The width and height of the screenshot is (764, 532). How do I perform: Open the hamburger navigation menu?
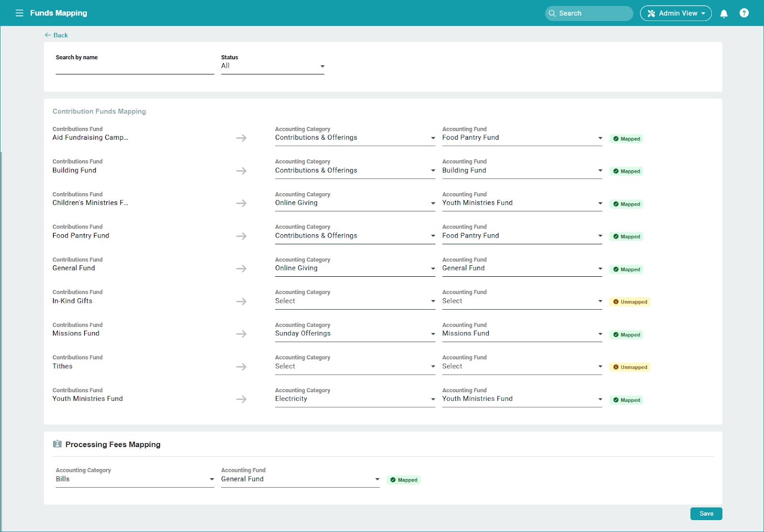pyautogui.click(x=20, y=13)
